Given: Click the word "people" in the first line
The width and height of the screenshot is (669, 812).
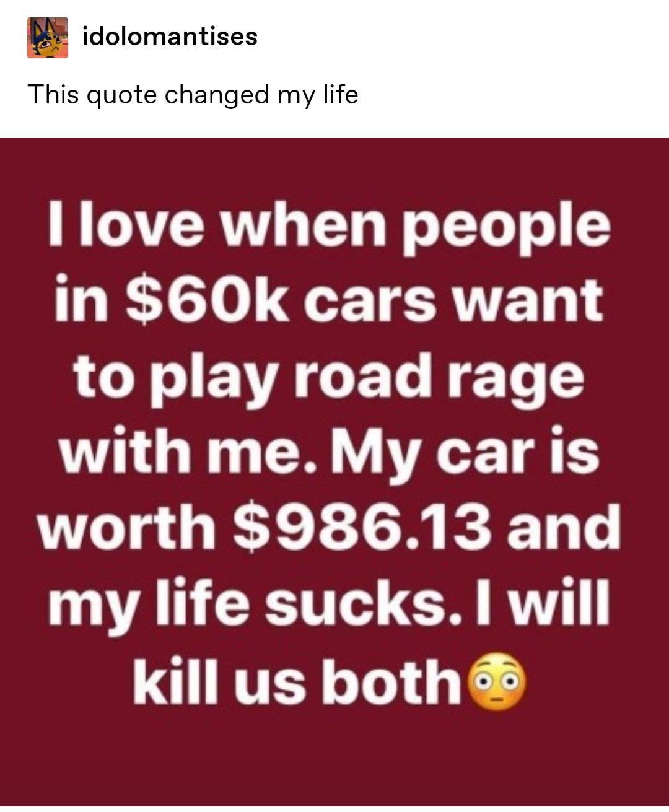Looking at the screenshot, I should tap(507, 228).
